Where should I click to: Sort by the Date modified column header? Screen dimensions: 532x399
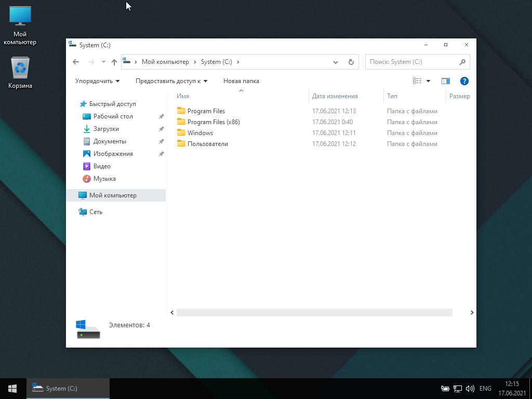(x=335, y=96)
